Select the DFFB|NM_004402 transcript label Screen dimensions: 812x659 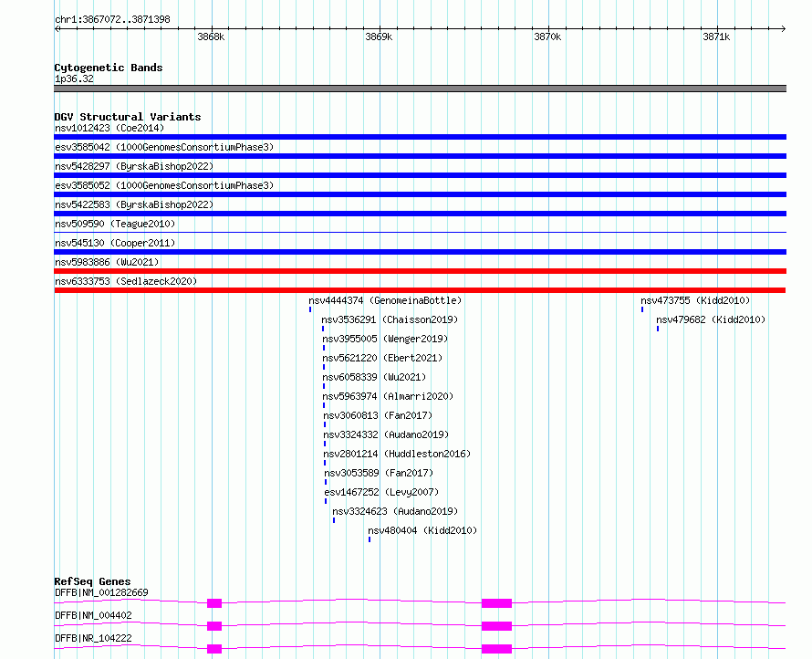click(93, 615)
